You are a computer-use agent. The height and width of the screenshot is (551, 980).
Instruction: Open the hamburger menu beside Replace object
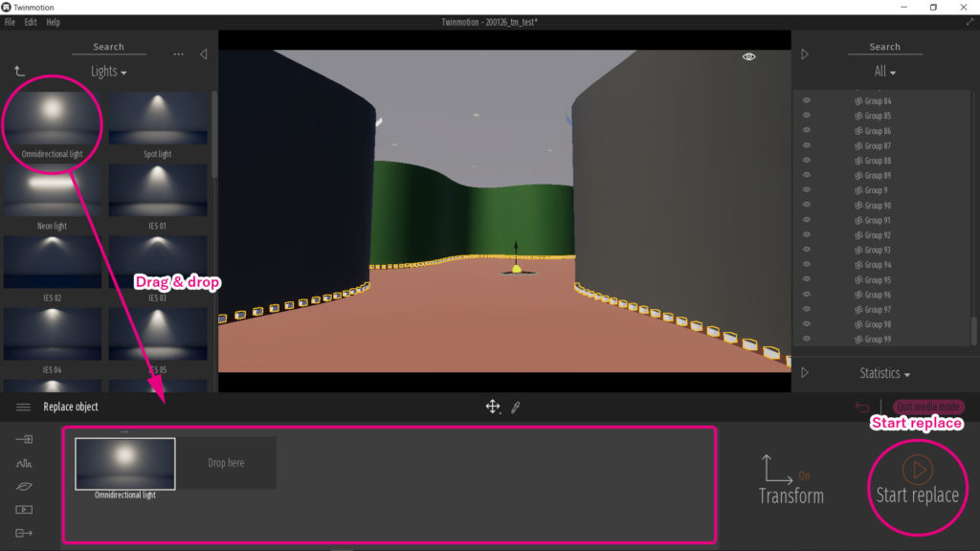22,406
